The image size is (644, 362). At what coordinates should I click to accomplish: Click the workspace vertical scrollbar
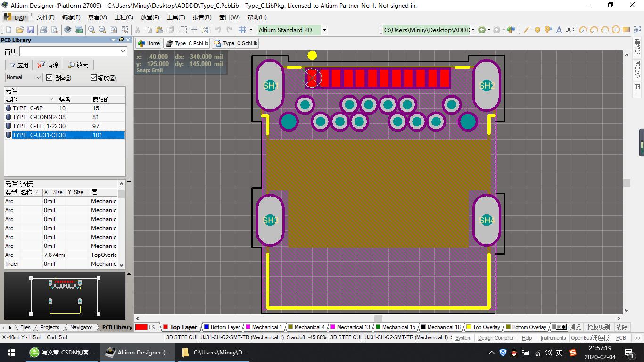click(x=627, y=182)
